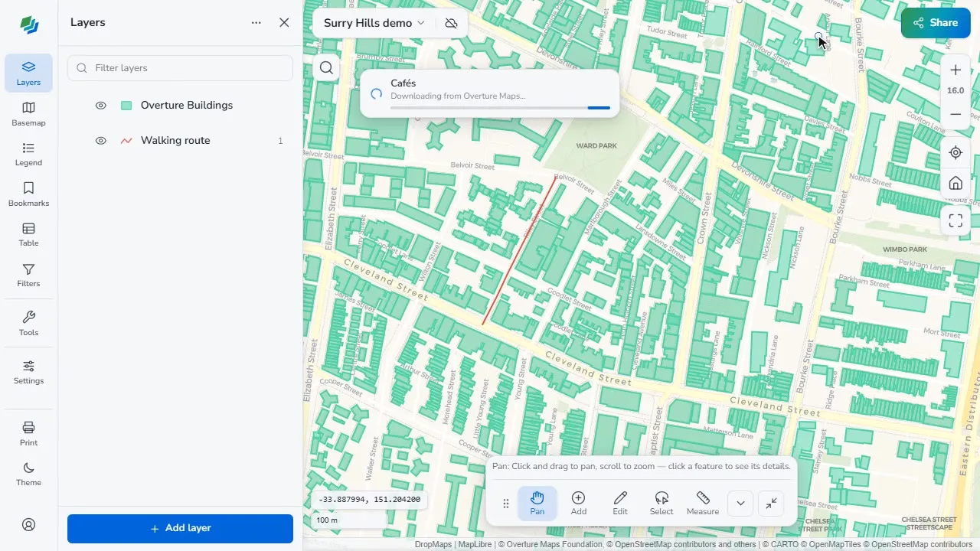The image size is (980, 551).
Task: Open the Settings panel
Action: [28, 372]
